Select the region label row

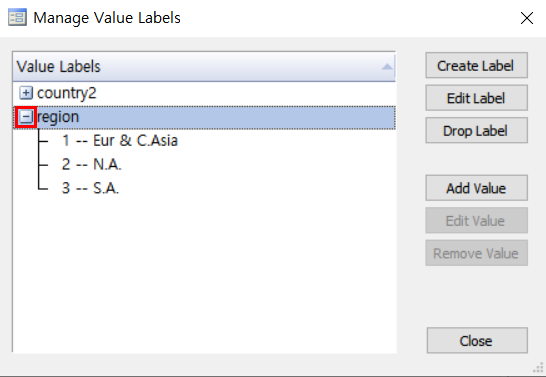coord(204,117)
